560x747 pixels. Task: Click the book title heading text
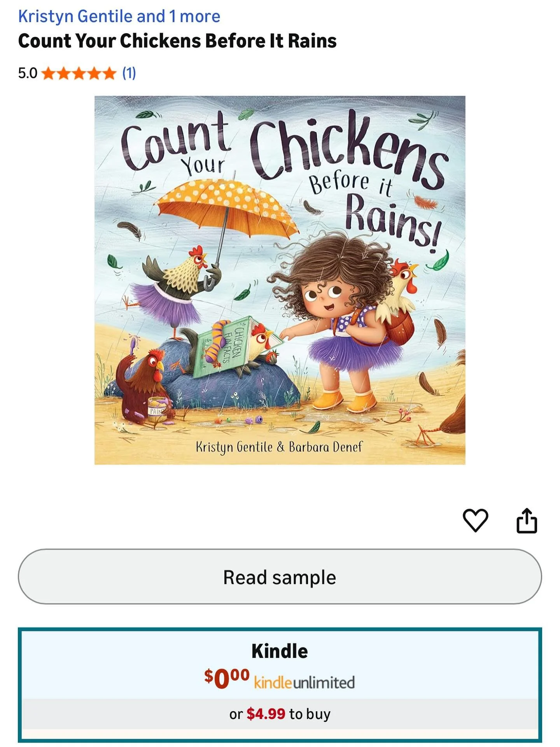coord(177,41)
